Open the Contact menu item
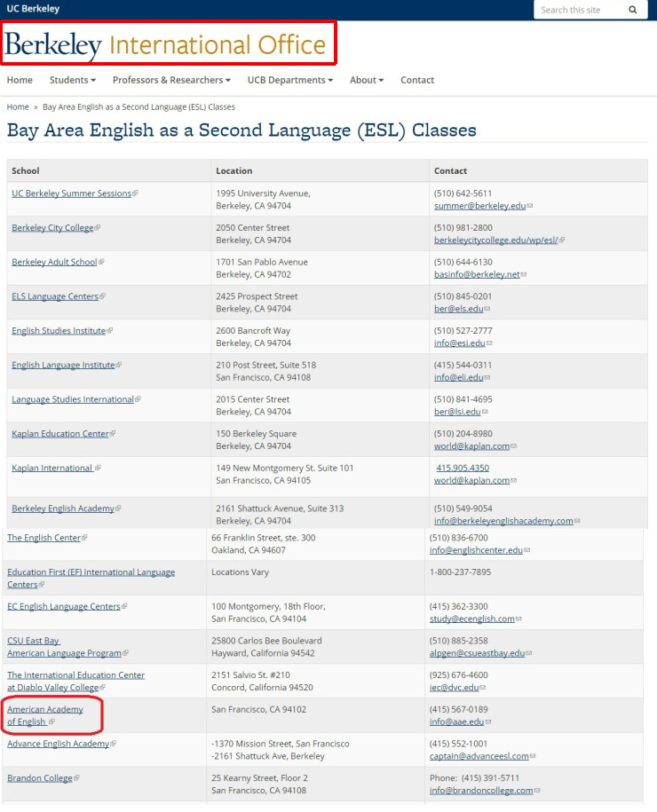The width and height of the screenshot is (657, 812). coord(417,80)
